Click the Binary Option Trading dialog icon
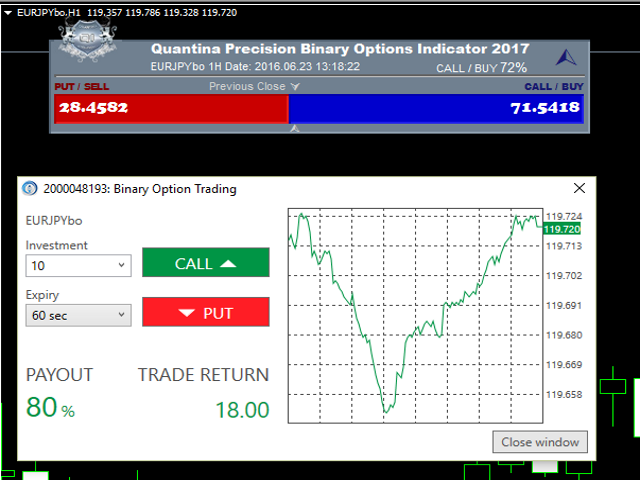Screen dimensions: 640x480 point(29,189)
